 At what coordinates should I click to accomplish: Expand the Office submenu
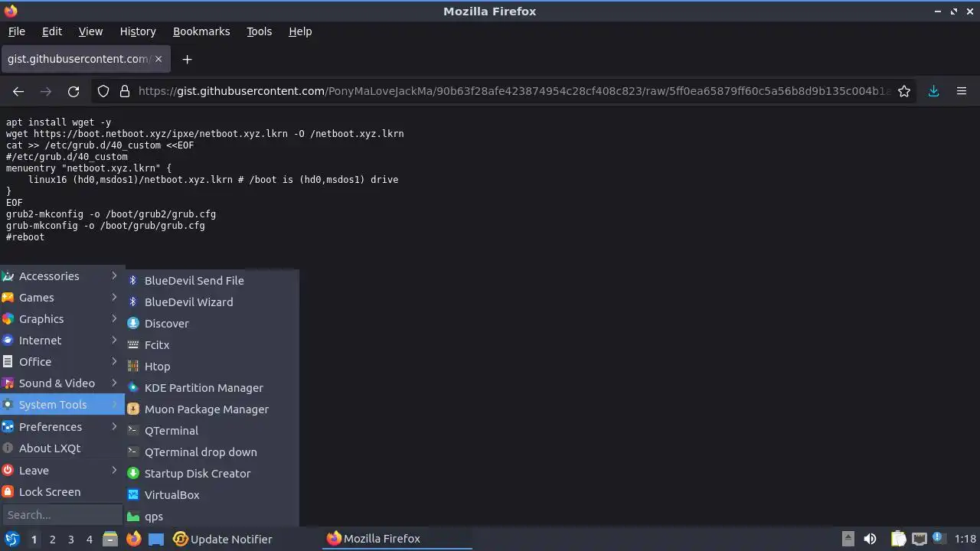coord(62,362)
